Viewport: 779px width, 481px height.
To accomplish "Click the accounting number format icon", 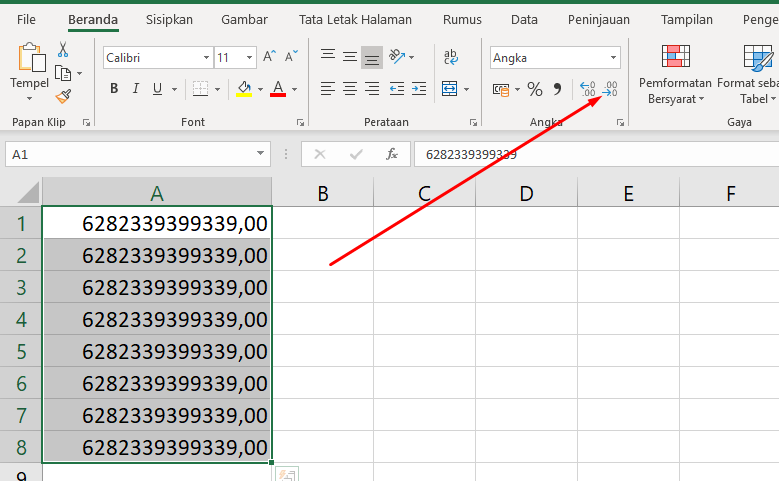I will click(x=501, y=89).
